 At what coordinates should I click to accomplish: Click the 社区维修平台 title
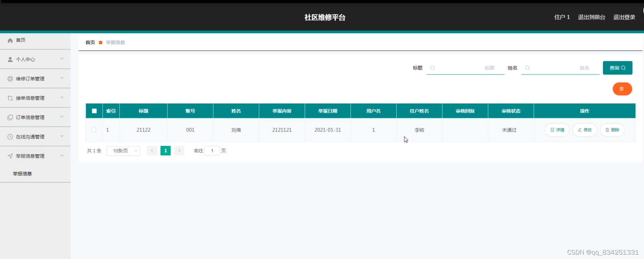pyautogui.click(x=325, y=17)
